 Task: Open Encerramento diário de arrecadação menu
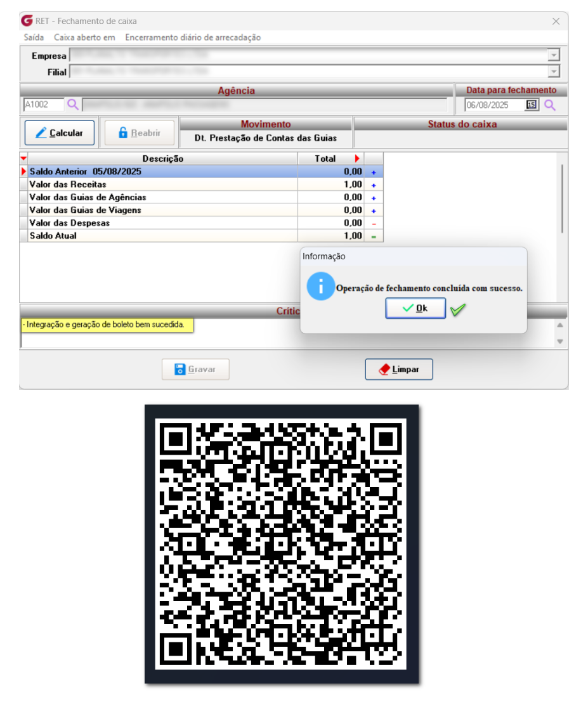click(193, 37)
